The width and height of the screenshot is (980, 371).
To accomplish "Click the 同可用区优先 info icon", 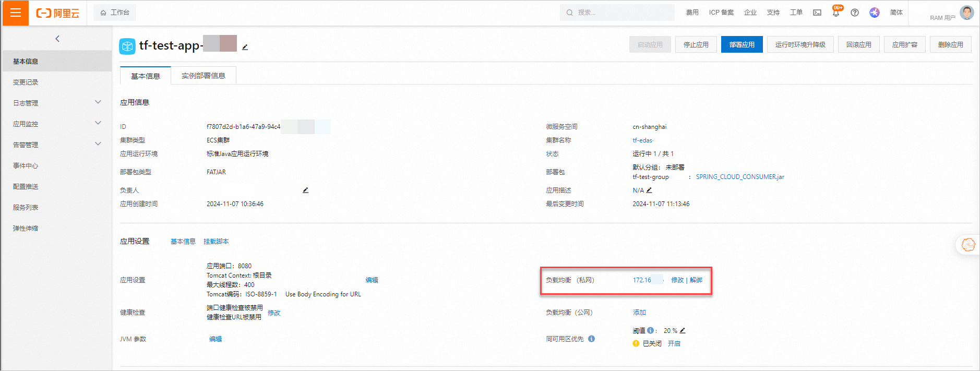I will [591, 339].
